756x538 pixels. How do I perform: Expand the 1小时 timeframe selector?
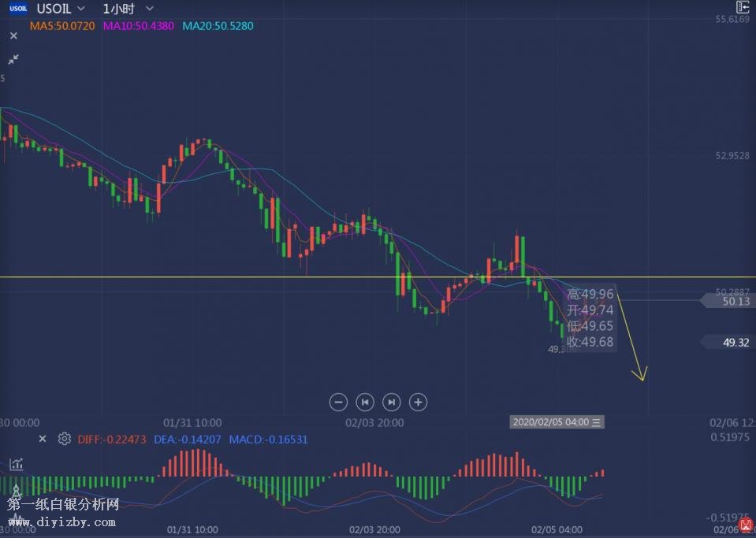click(149, 9)
